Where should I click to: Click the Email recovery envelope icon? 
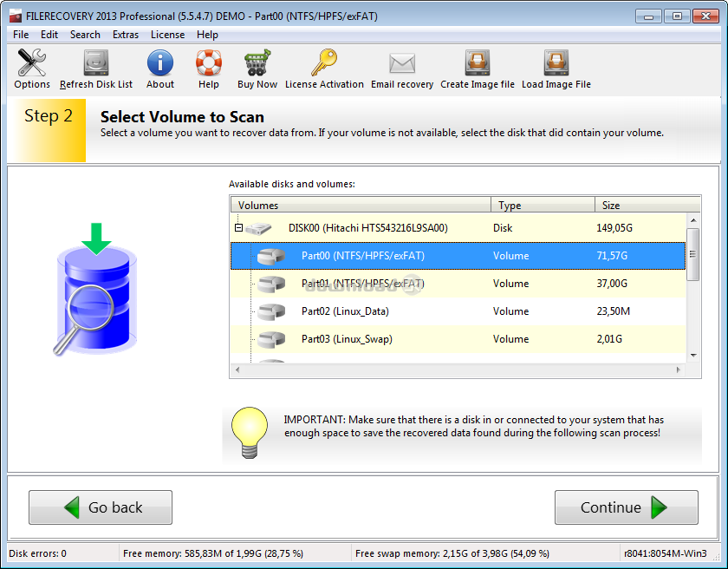402,63
